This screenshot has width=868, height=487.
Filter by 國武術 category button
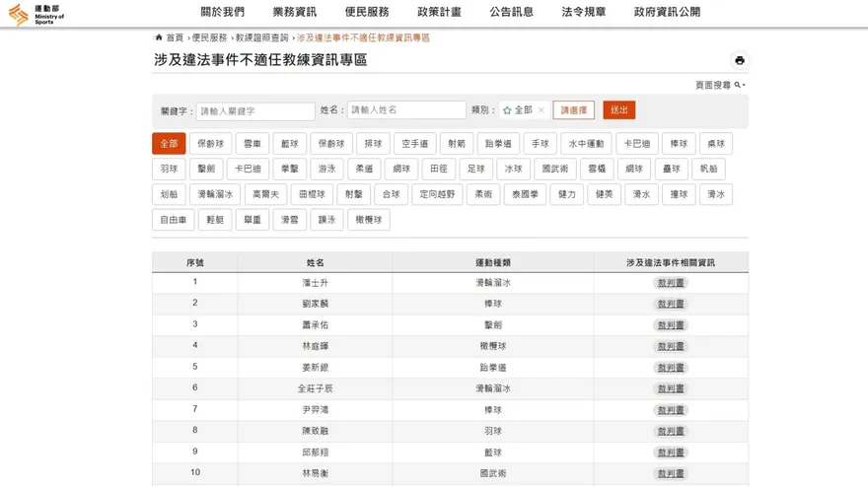[555, 169]
